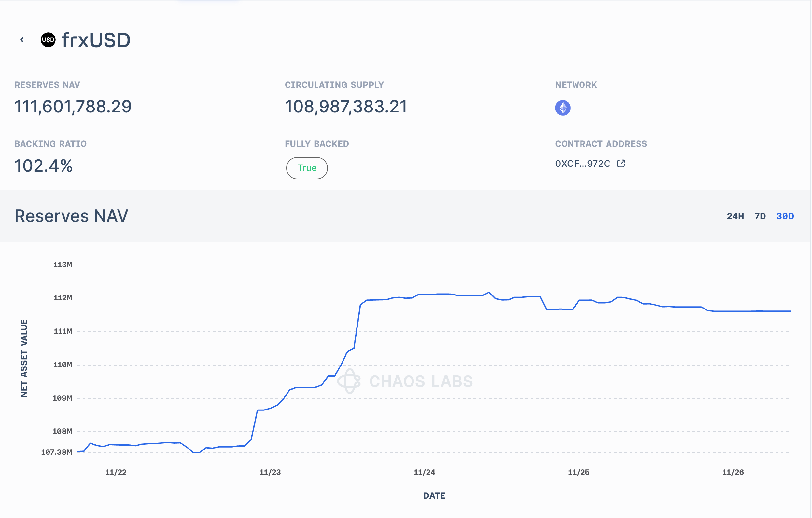The width and height of the screenshot is (812, 518).
Task: Select the 30D time range
Action: coord(785,216)
